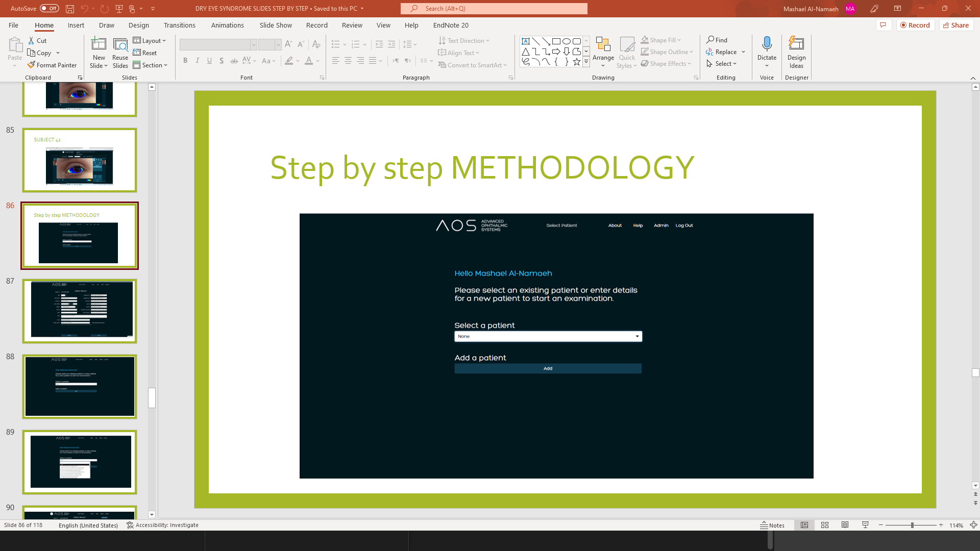Toggle the Notes pane

[x=772, y=525]
